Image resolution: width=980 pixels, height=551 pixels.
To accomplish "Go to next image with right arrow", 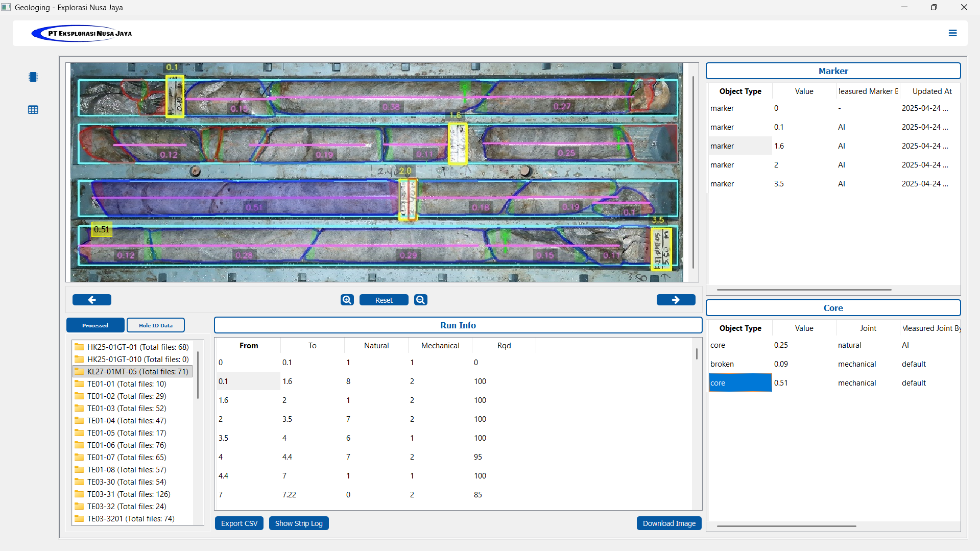I will [x=676, y=300].
